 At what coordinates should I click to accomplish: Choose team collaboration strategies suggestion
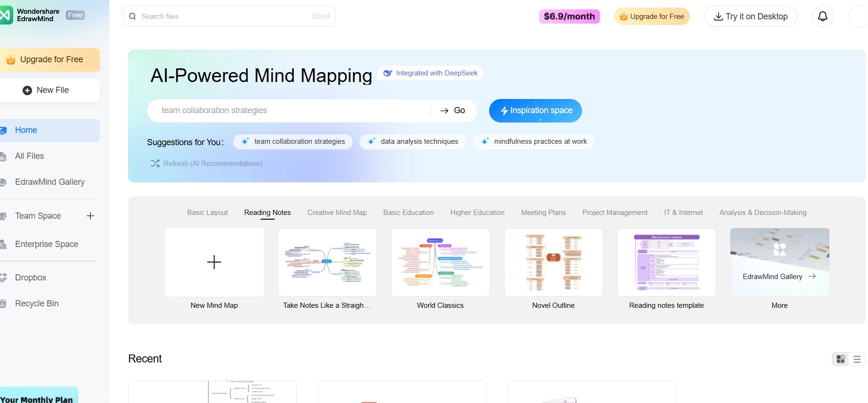(x=293, y=142)
